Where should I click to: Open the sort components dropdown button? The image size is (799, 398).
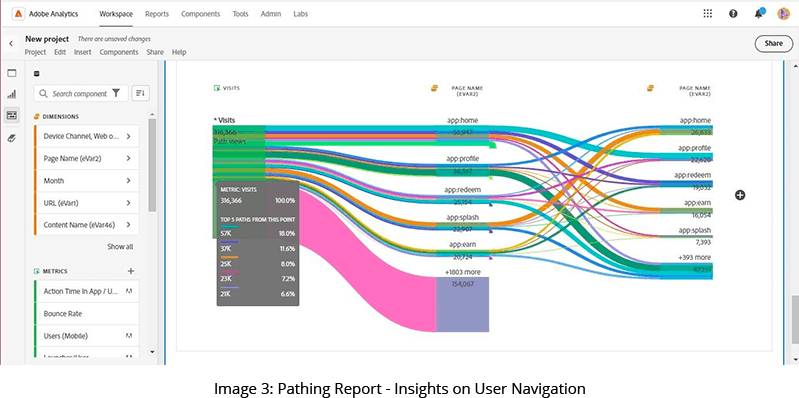(141, 93)
